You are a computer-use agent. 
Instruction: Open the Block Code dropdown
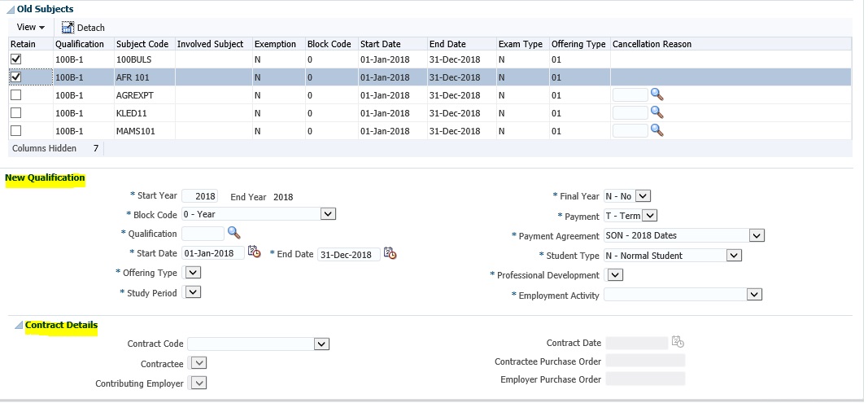(x=328, y=214)
